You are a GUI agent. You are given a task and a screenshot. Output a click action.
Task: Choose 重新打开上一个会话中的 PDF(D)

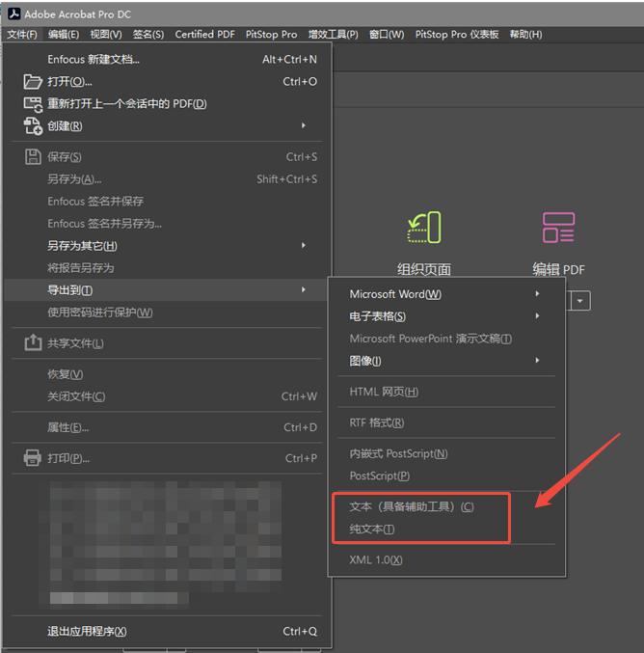[167, 104]
